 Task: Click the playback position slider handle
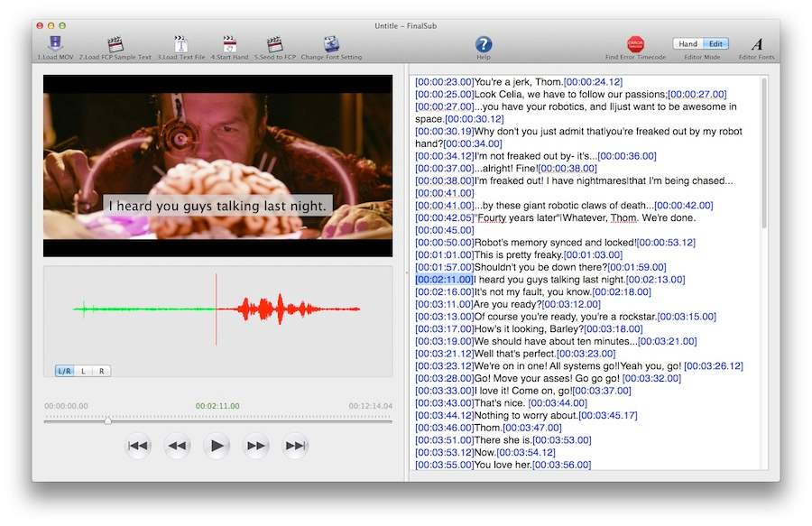107,420
